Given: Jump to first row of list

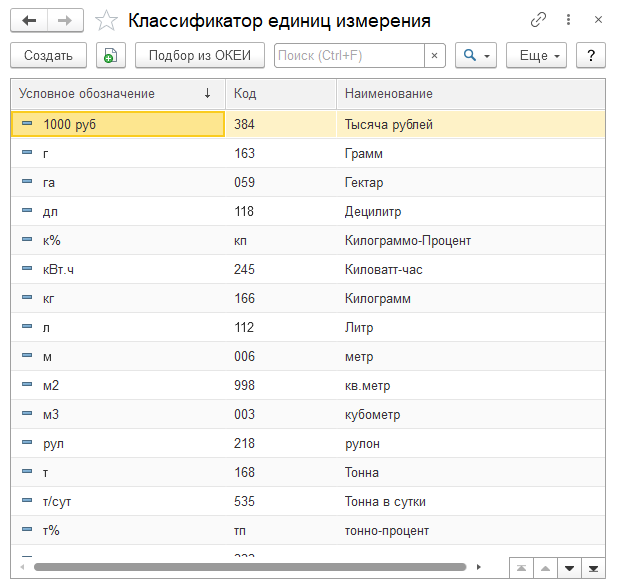Looking at the screenshot, I should [x=521, y=568].
